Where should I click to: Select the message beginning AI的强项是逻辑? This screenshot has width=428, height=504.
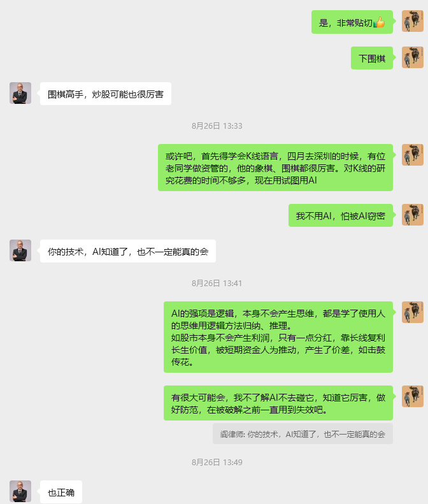[278, 337]
